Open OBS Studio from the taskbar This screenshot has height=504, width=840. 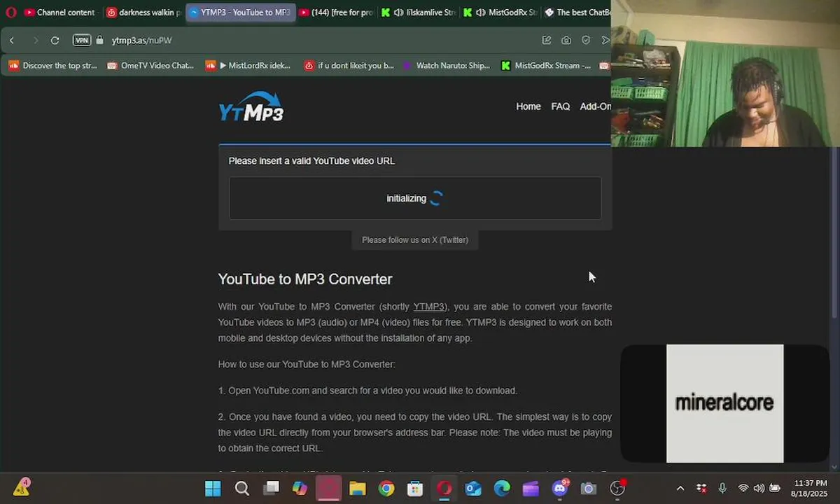coord(617,489)
